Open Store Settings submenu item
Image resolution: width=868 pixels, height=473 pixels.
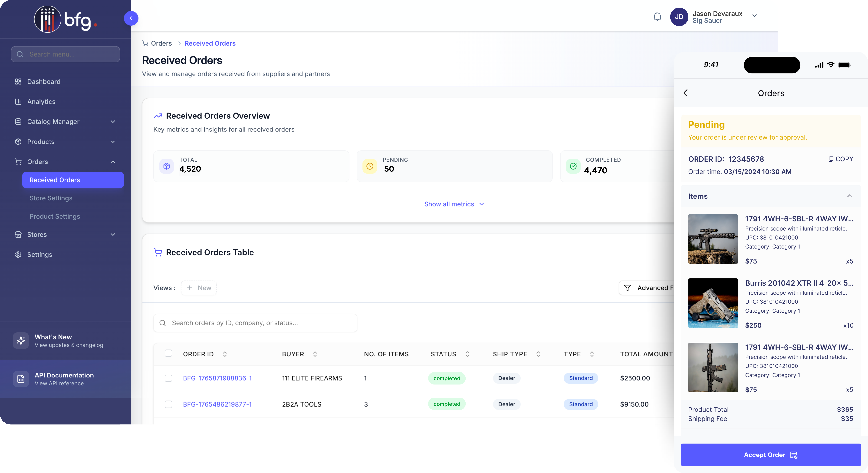(51, 198)
